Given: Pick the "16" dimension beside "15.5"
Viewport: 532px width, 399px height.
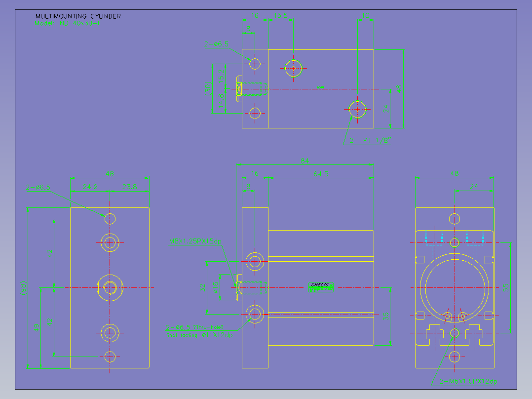Looking at the screenshot, I should point(255,16).
